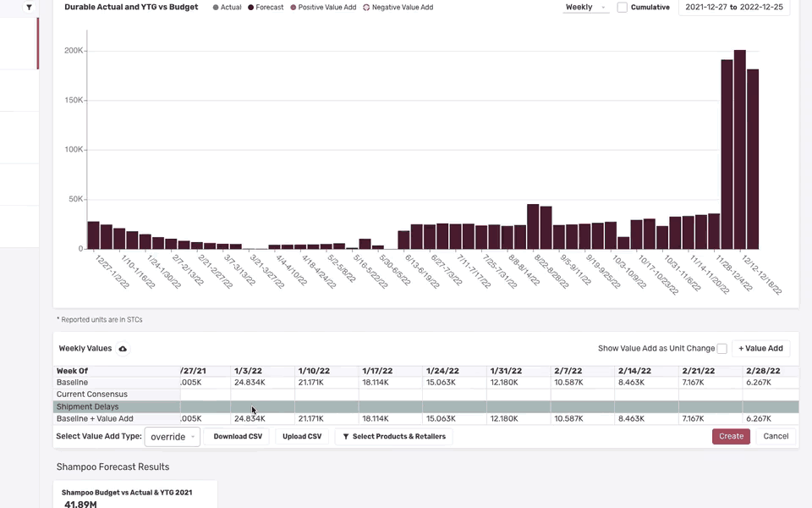Image resolution: width=812 pixels, height=508 pixels.
Task: Open Select Products & Retailers filter
Action: pos(393,437)
